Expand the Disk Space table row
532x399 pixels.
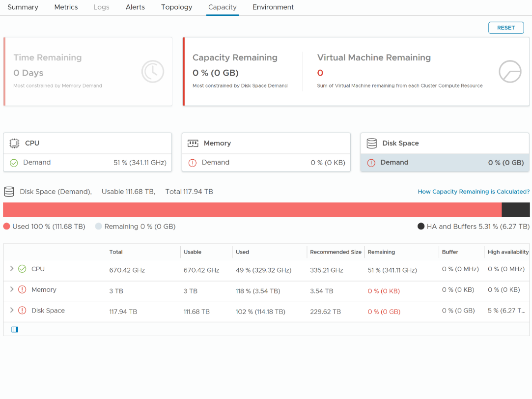12,310
